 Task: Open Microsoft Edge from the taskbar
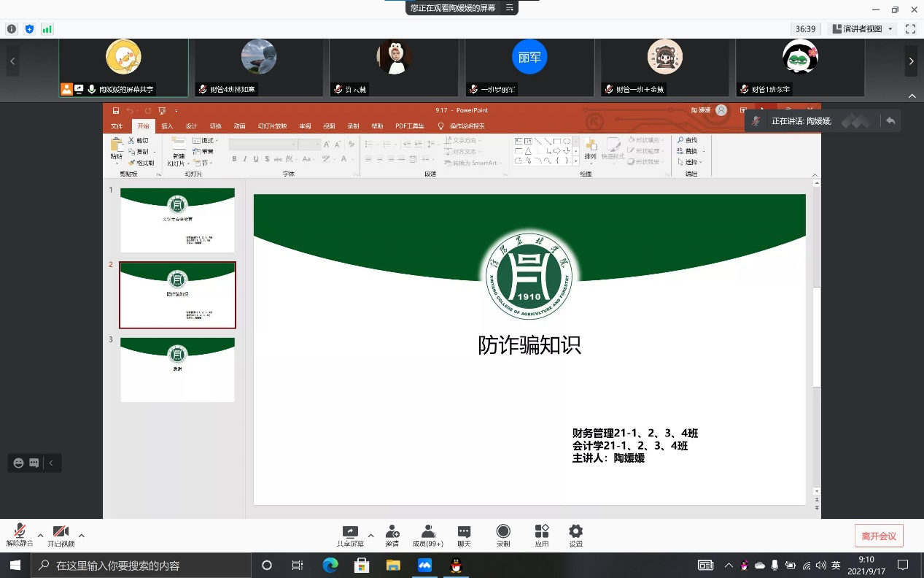[x=330, y=565]
